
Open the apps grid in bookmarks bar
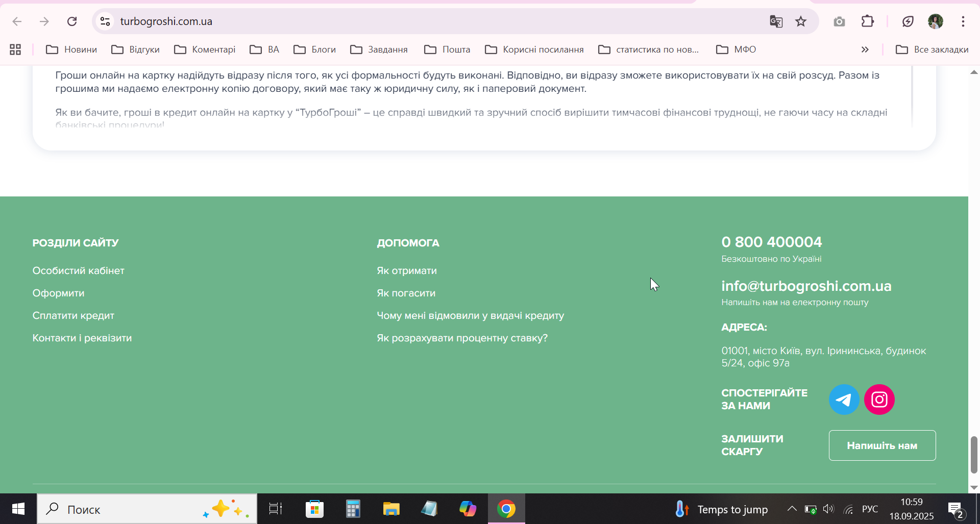[15, 49]
